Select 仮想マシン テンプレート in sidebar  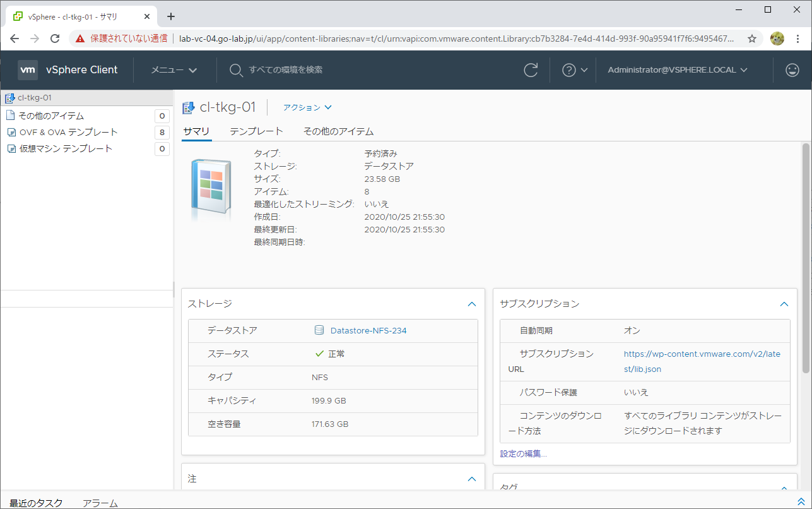point(66,148)
